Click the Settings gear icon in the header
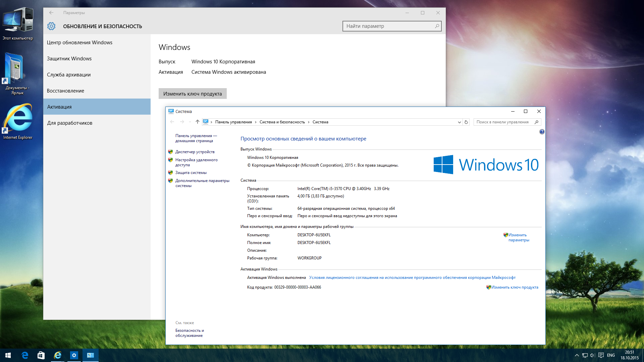 51,26
